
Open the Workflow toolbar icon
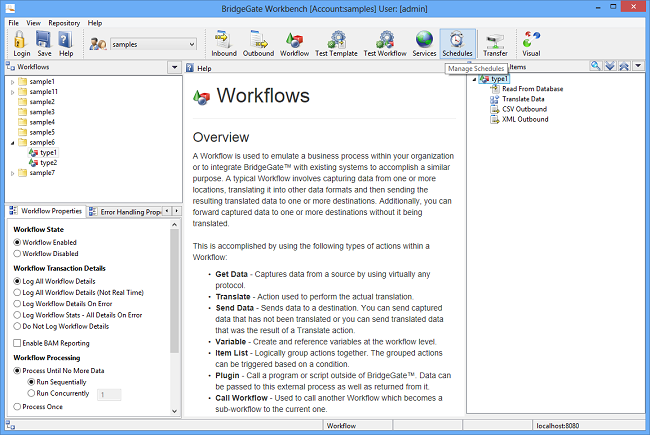294,44
